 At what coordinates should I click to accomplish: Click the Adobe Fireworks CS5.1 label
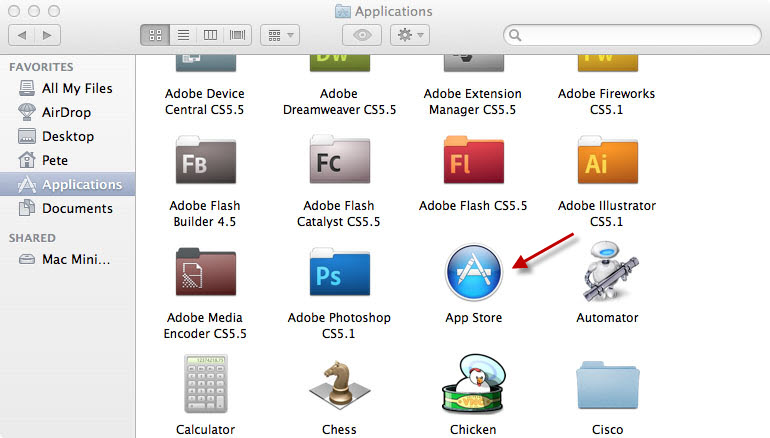pos(606,102)
